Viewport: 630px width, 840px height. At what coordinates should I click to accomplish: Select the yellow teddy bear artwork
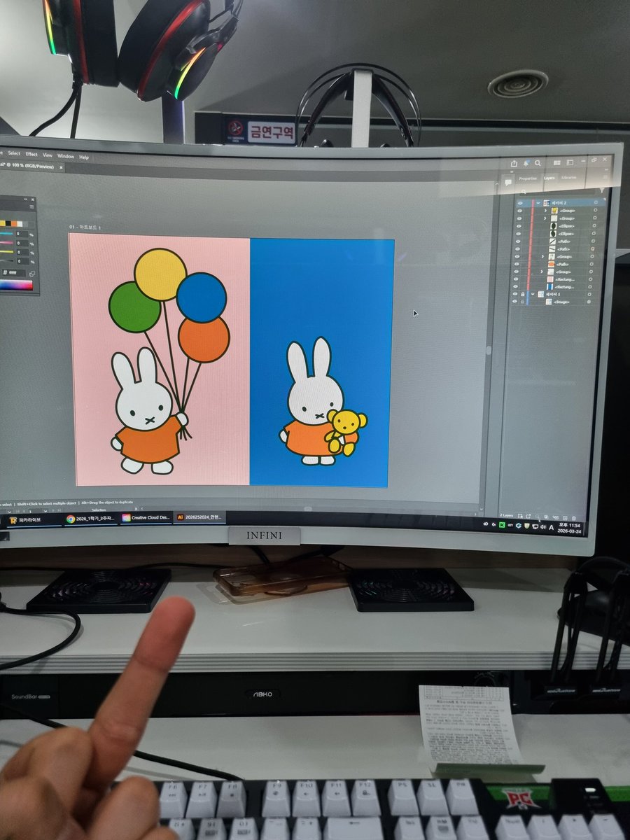pyautogui.click(x=346, y=432)
